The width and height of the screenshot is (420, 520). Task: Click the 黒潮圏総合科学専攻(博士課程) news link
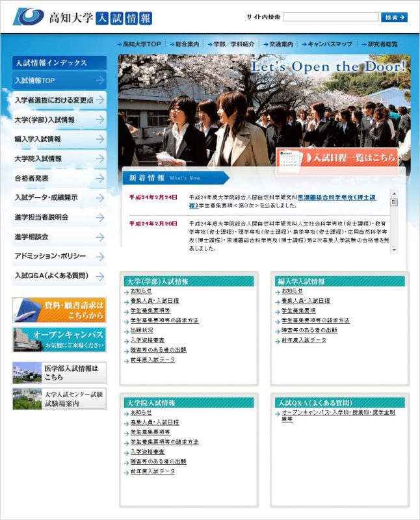tap(338, 196)
